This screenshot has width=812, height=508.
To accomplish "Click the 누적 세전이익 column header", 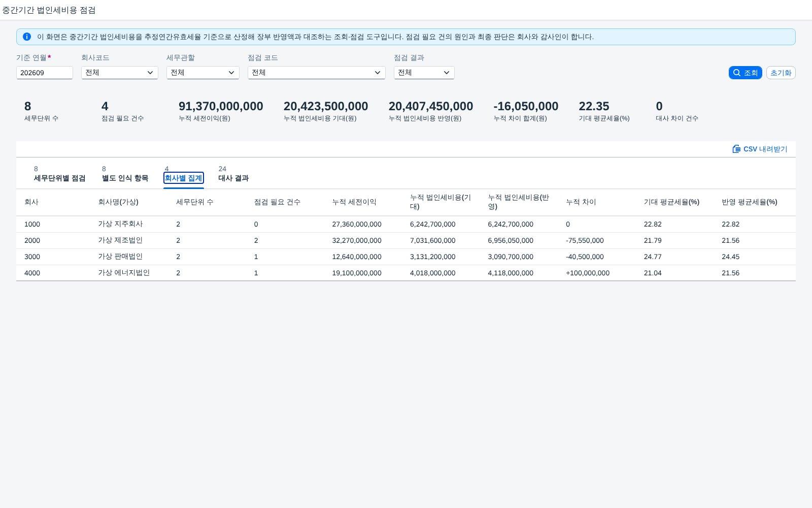I will (354, 202).
